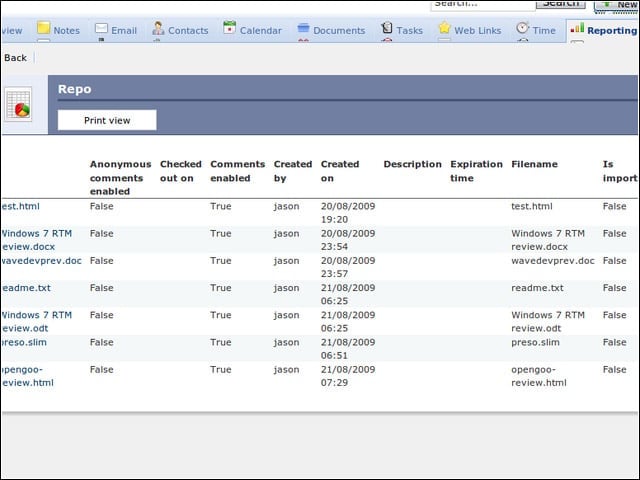Click the Filename column header
This screenshot has height=480, width=640.
pyautogui.click(x=534, y=164)
